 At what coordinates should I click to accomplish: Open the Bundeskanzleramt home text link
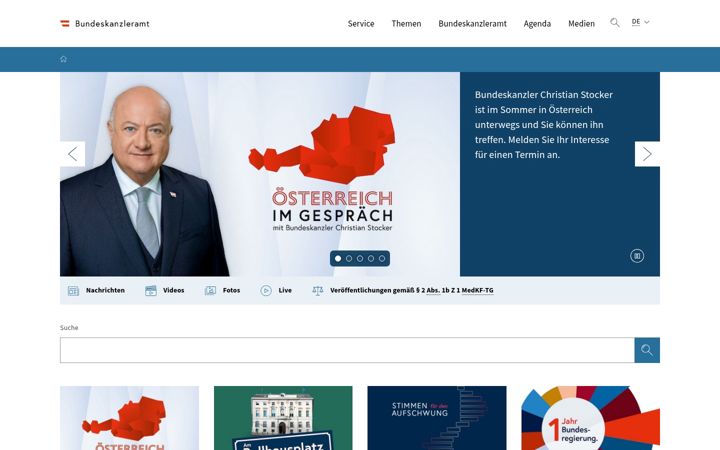pos(112,23)
